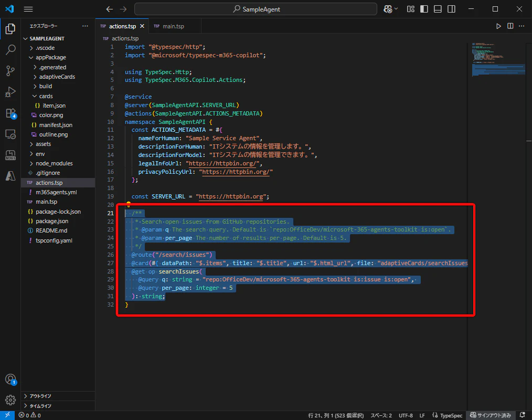Viewport: 532px width, 420px height.
Task: Click line and column status (行 21)
Action: [x=336, y=415]
